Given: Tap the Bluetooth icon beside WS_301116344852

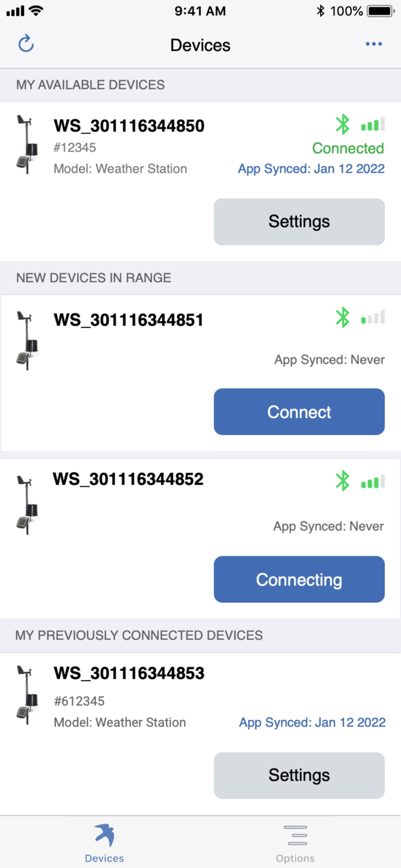Looking at the screenshot, I should tap(343, 481).
